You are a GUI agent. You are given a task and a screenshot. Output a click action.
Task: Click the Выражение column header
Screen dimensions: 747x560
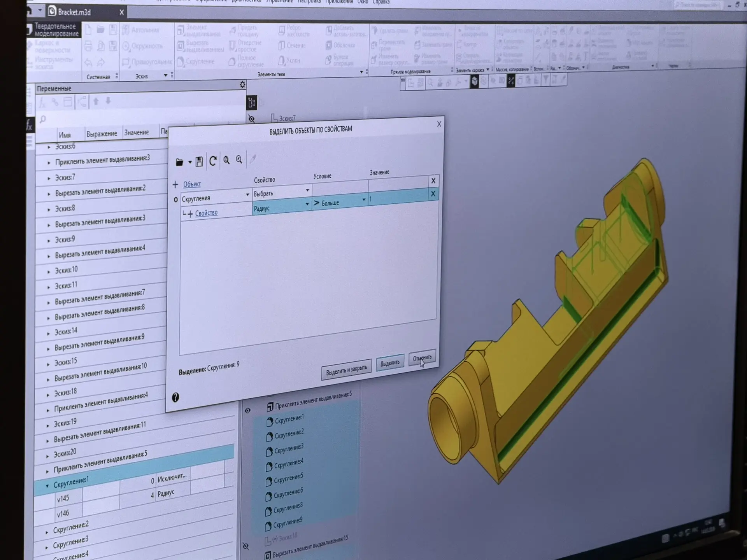(102, 134)
